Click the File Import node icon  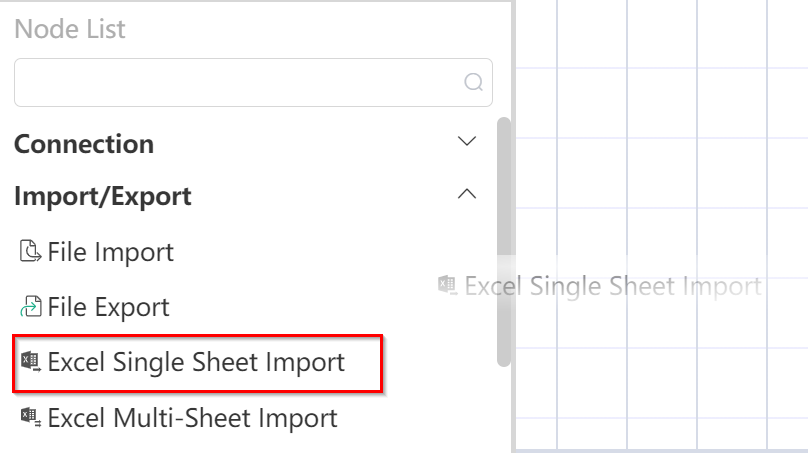click(x=31, y=252)
